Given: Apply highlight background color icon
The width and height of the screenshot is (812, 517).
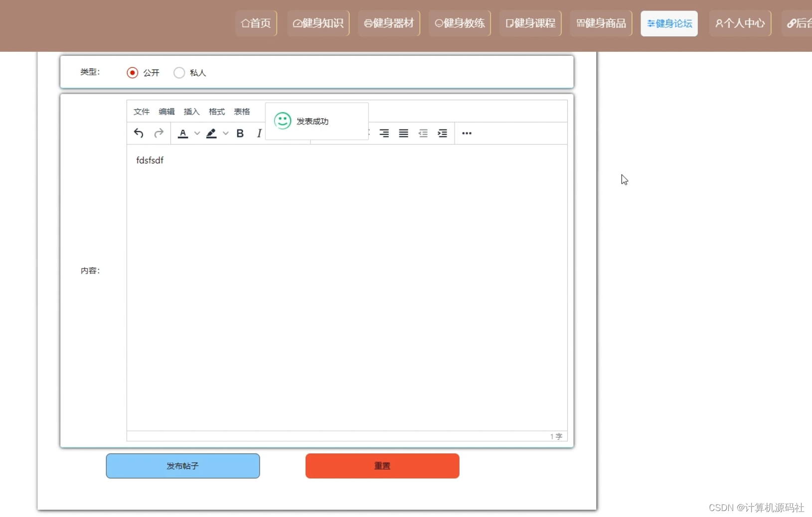Looking at the screenshot, I should coord(211,133).
